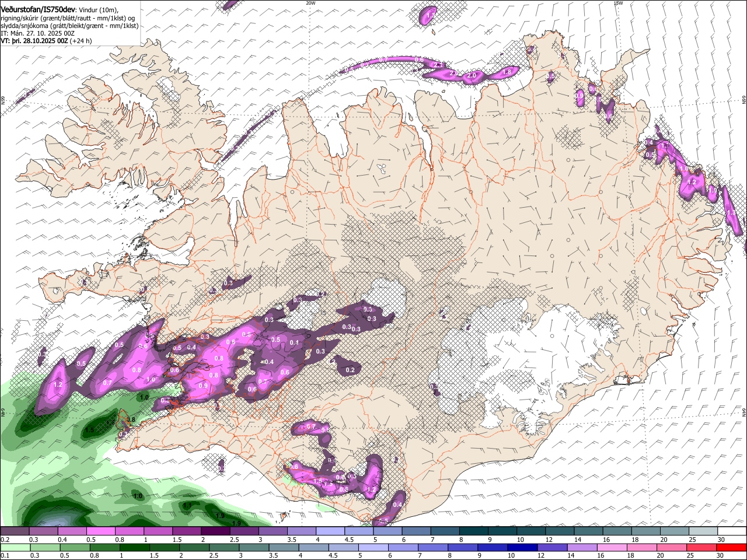Select the red lower legend swatch above 30
The height and width of the screenshot is (560, 747).
coord(731,547)
